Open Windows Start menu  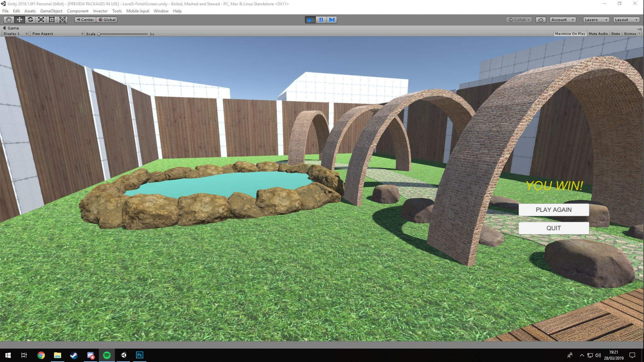click(x=8, y=355)
